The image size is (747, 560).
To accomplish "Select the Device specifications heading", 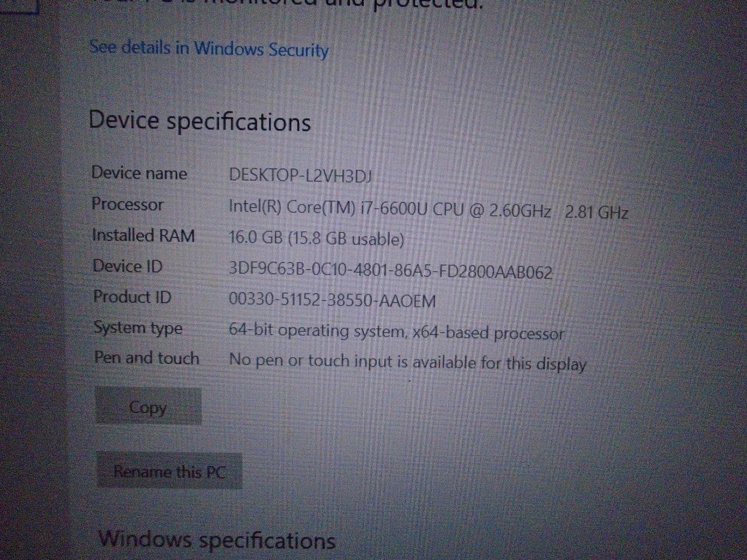I will (200, 121).
